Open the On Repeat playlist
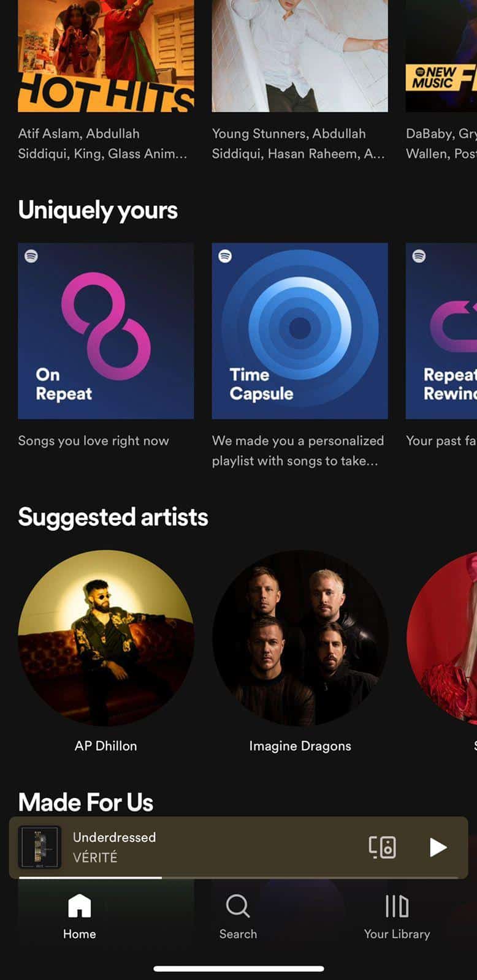The image size is (477, 980). [106, 331]
